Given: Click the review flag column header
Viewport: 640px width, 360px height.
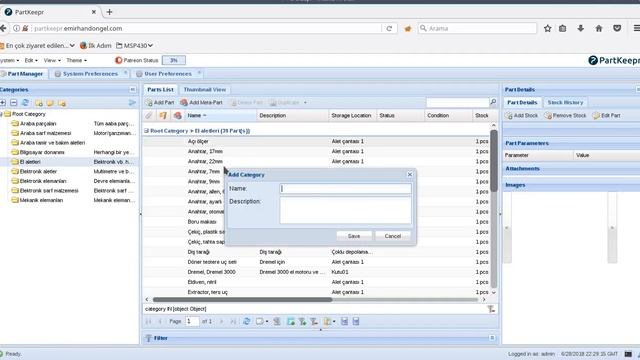Looking at the screenshot, I should [x=163, y=116].
